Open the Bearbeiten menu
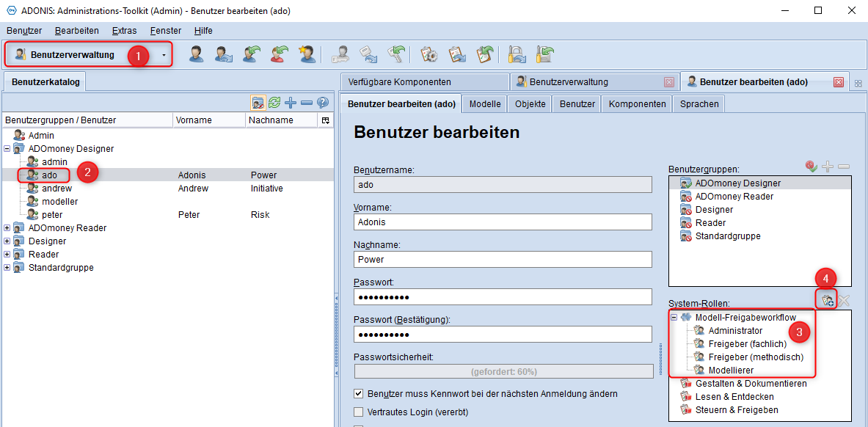 (77, 31)
